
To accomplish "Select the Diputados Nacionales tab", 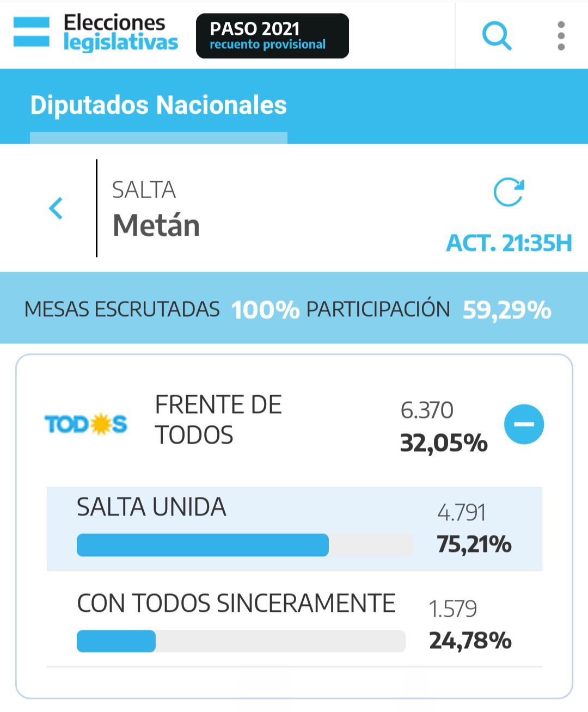I will tap(158, 106).
